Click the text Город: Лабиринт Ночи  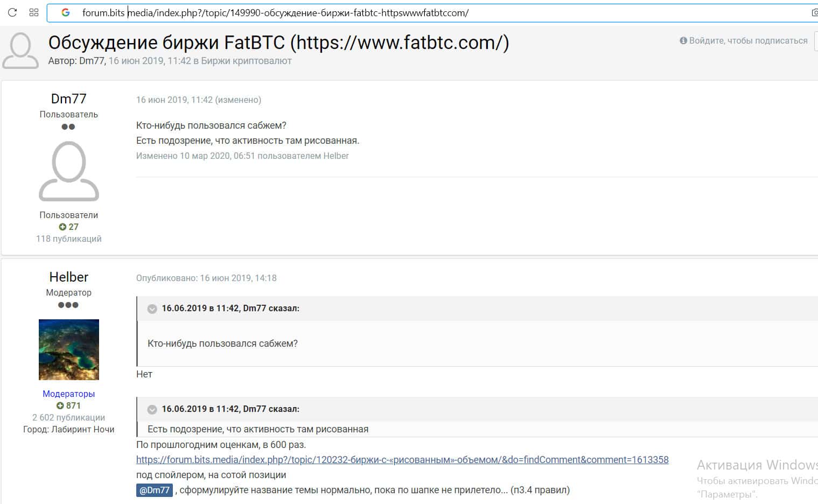coord(69,429)
